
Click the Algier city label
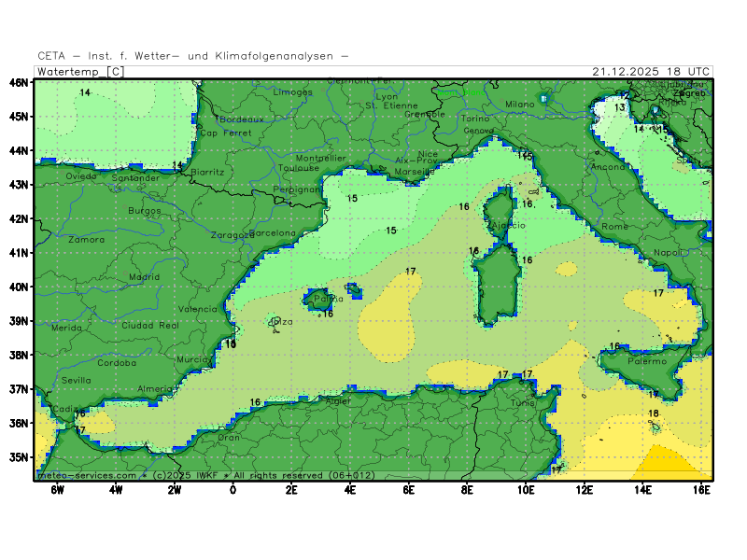[x=338, y=401]
